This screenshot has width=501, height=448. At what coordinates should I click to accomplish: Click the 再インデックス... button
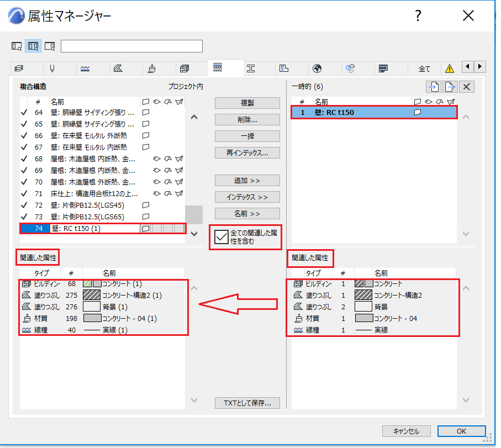click(x=247, y=153)
